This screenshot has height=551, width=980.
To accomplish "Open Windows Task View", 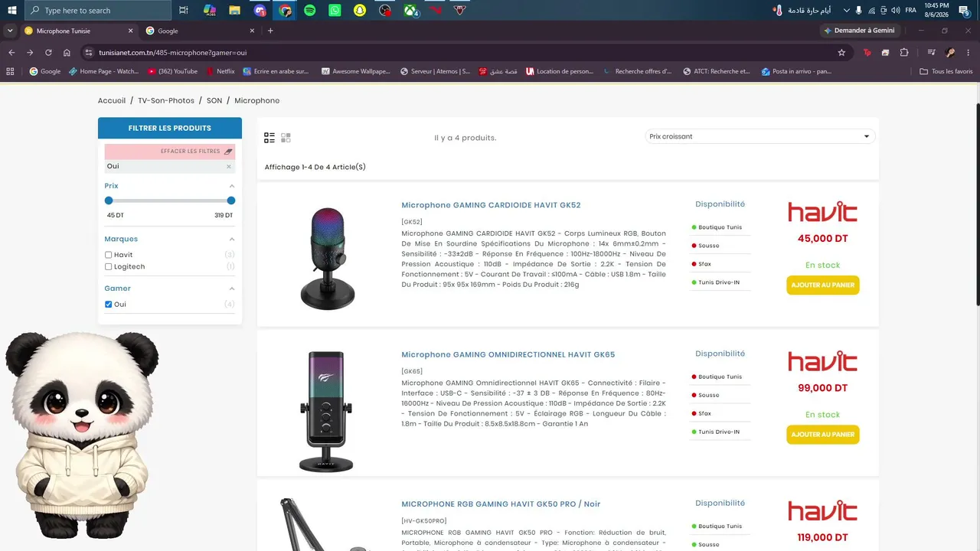I will pyautogui.click(x=184, y=11).
